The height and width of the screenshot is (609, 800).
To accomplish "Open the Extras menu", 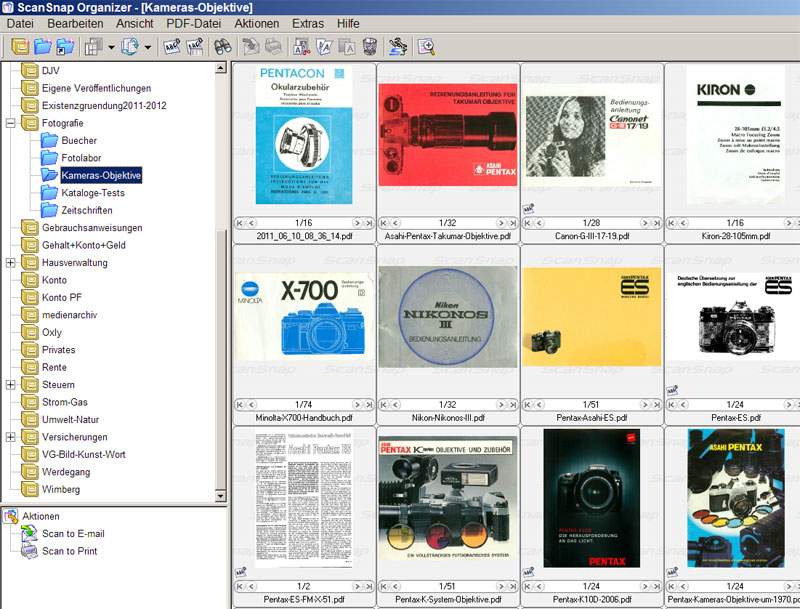I will (x=308, y=23).
